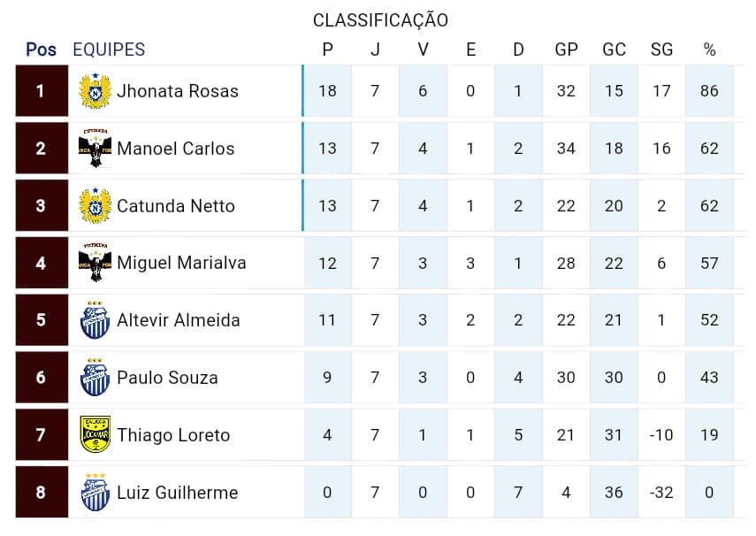Click the Luiz Guilherme team name
The width and height of the screenshot is (756, 536).
[x=178, y=492]
